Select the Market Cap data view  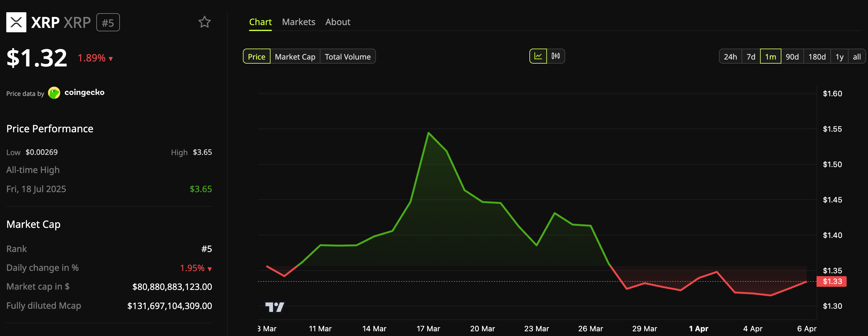point(295,56)
